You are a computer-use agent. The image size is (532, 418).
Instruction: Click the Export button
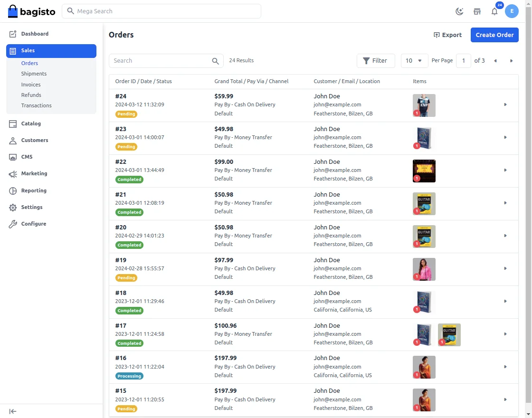pyautogui.click(x=447, y=34)
